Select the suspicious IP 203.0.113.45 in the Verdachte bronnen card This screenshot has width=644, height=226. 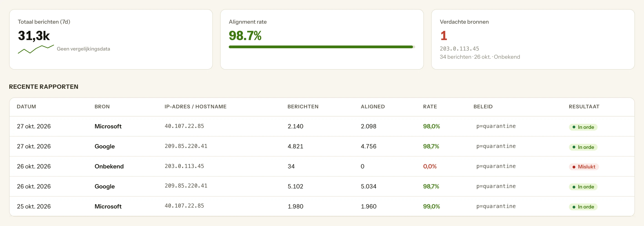click(x=459, y=48)
